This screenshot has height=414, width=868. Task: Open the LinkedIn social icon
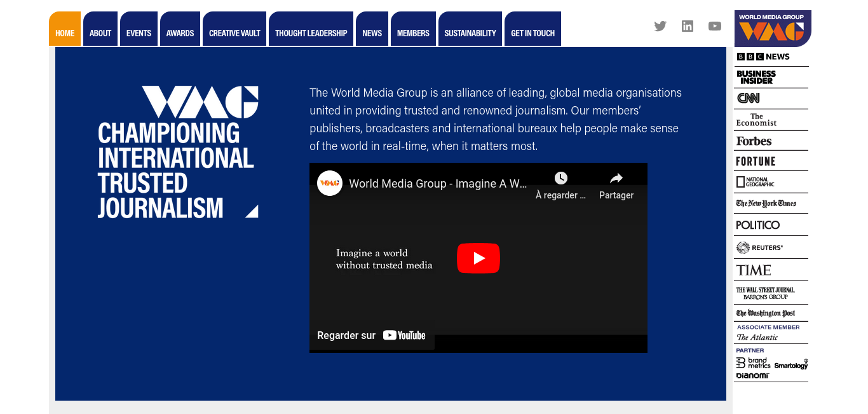pos(688,26)
